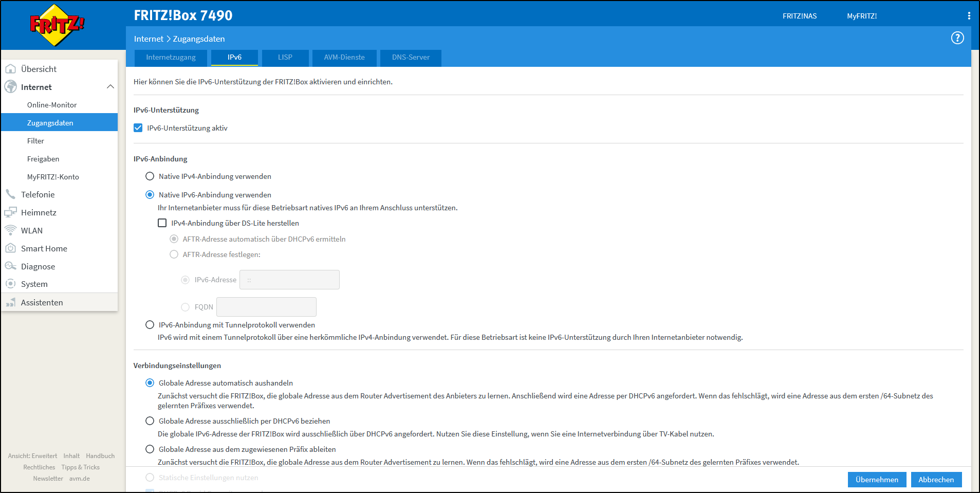Click Internet in the breadcrumb
Screen dimensions: 980x493
click(149, 39)
